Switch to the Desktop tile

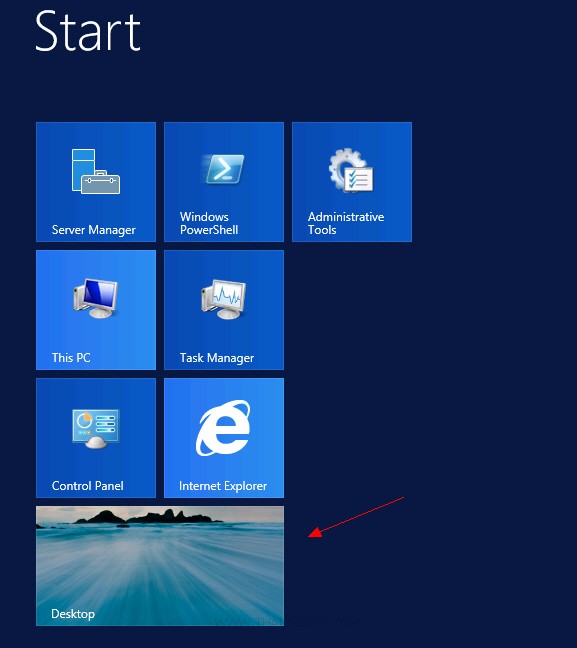pos(160,566)
